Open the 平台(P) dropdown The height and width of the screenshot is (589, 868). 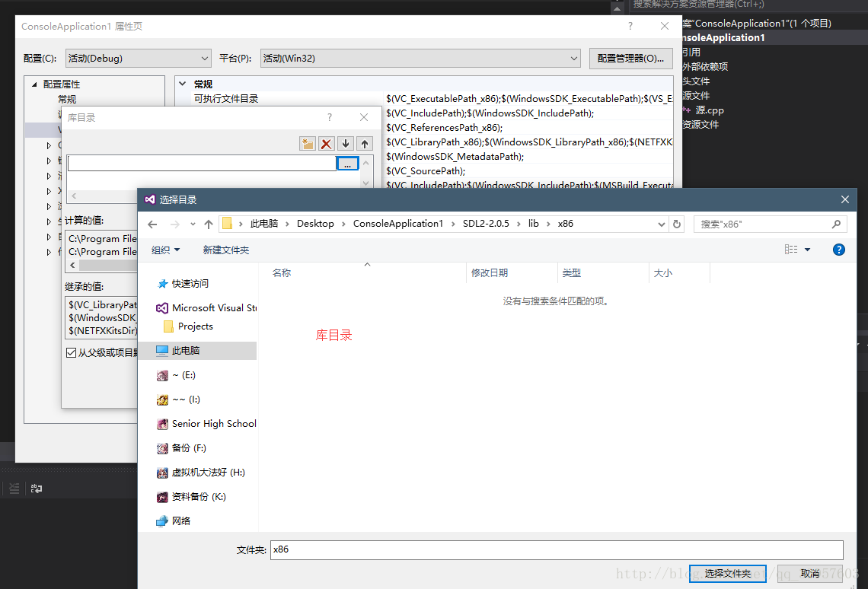click(420, 58)
